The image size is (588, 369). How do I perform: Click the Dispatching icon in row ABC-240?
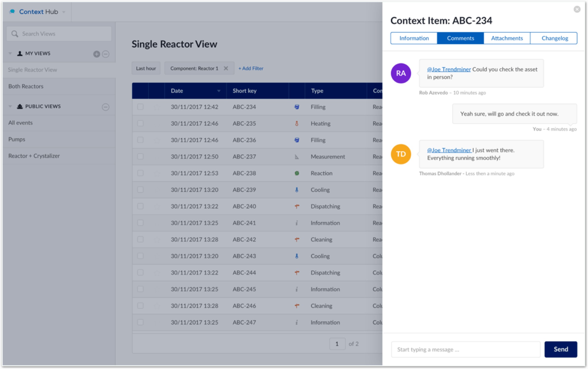tap(297, 206)
